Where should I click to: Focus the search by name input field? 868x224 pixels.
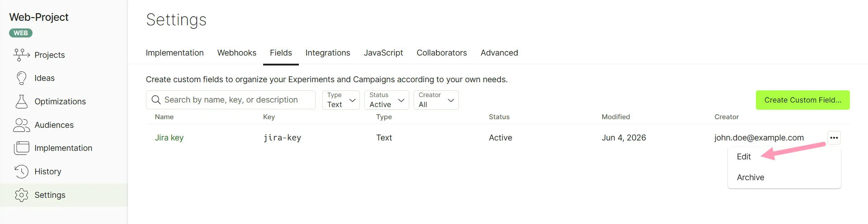[x=231, y=100]
